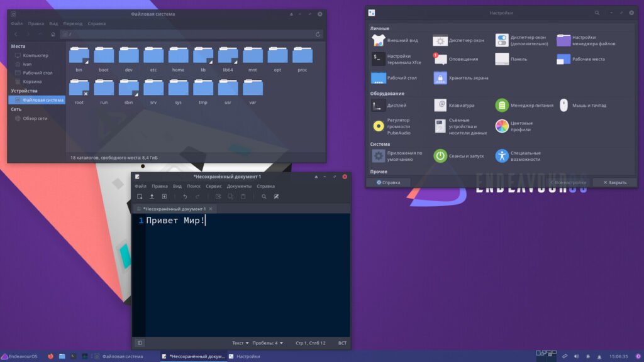The width and height of the screenshot is (644, 362).
Task: Toggle the side panel button in the editor status bar
Action: pyautogui.click(x=140, y=343)
